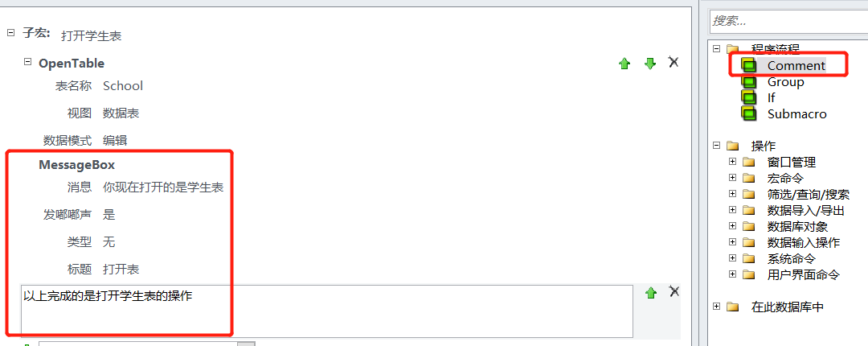Image resolution: width=868 pixels, height=346 pixels.
Task: Move the comment block up
Action: pyautogui.click(x=651, y=294)
